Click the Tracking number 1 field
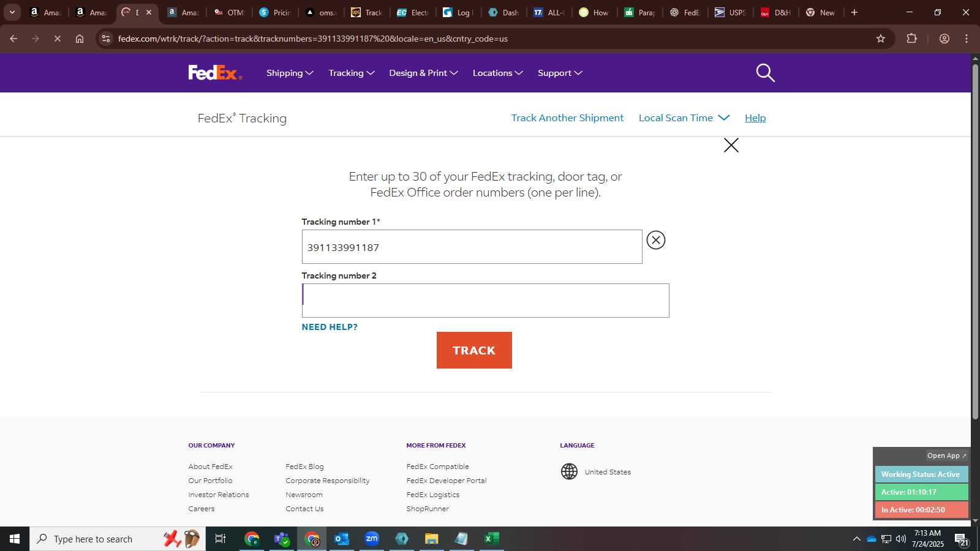 point(472,247)
